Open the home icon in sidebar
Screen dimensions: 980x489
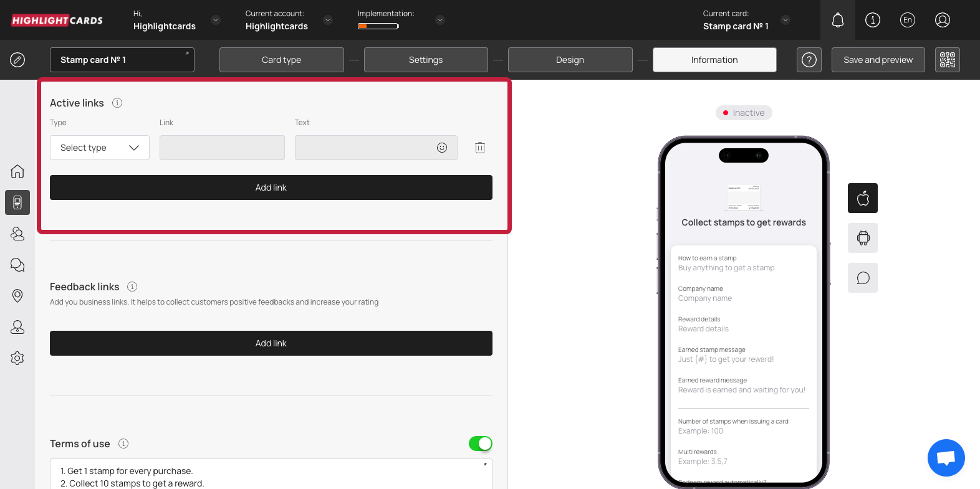click(x=17, y=171)
